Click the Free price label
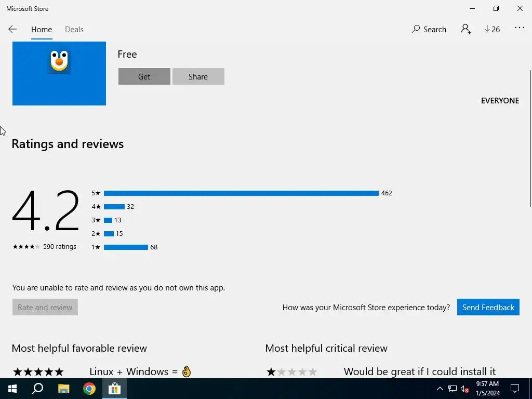This screenshot has height=399, width=532. click(127, 54)
